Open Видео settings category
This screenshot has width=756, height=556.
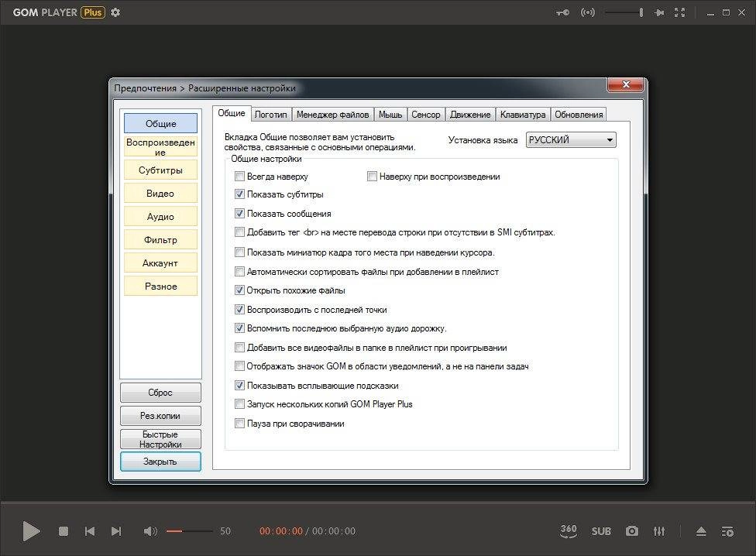pos(160,193)
